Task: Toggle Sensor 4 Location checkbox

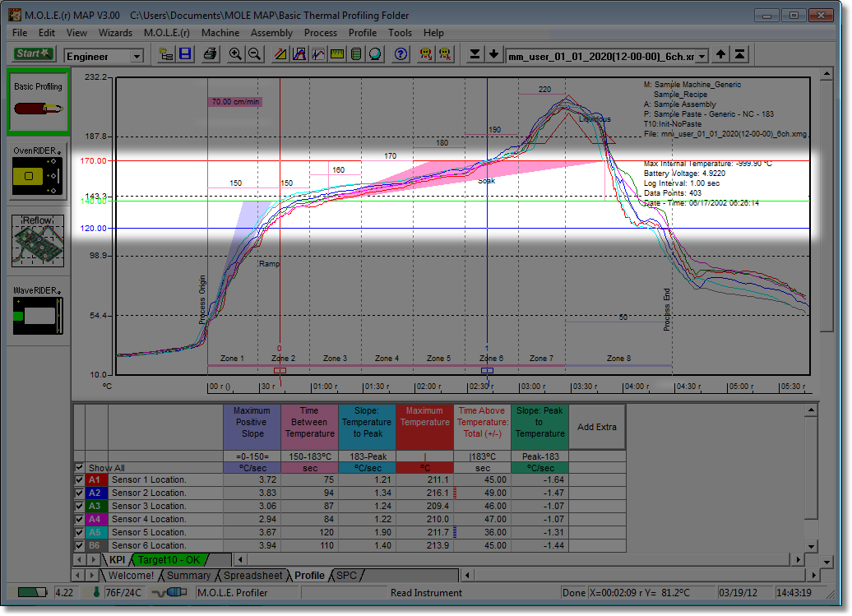Action: tap(79, 519)
